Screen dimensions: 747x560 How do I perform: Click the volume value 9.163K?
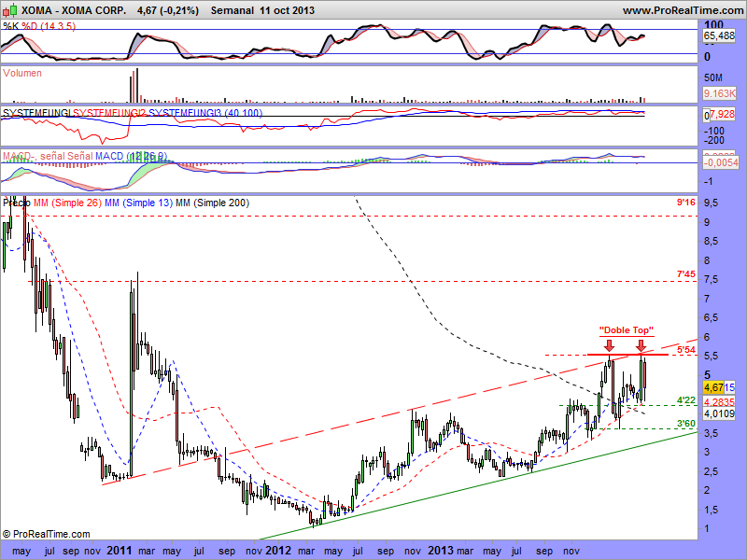[x=719, y=93]
